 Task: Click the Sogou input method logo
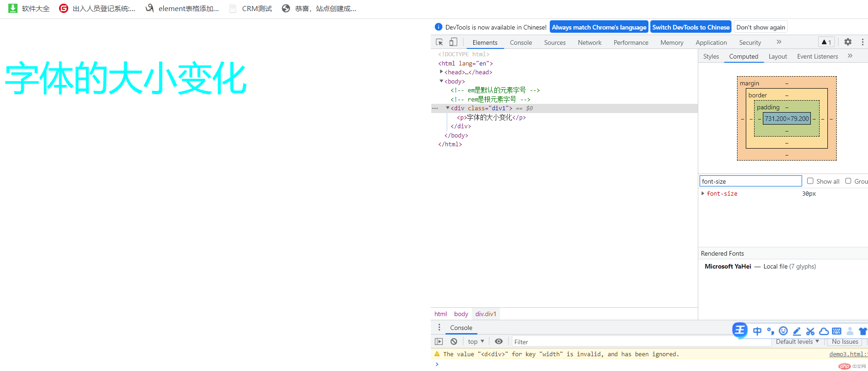(740, 330)
